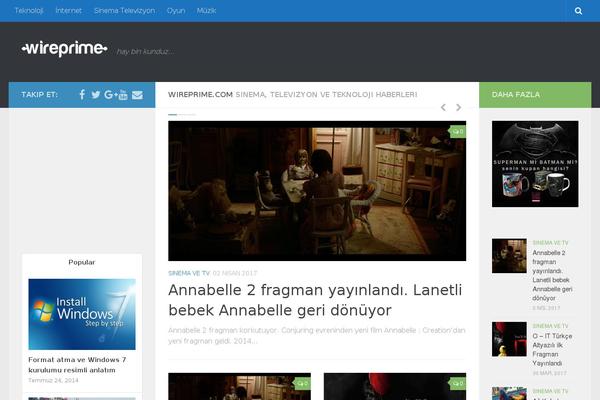Click SINEMA VE TV label above sidebar Annabelle
This screenshot has width=600, height=400.
[x=550, y=243]
